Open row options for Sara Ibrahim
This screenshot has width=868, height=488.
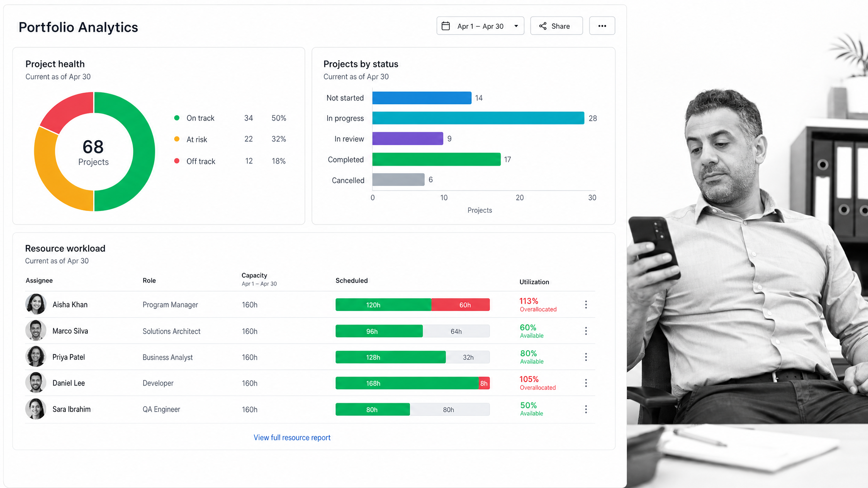click(586, 409)
